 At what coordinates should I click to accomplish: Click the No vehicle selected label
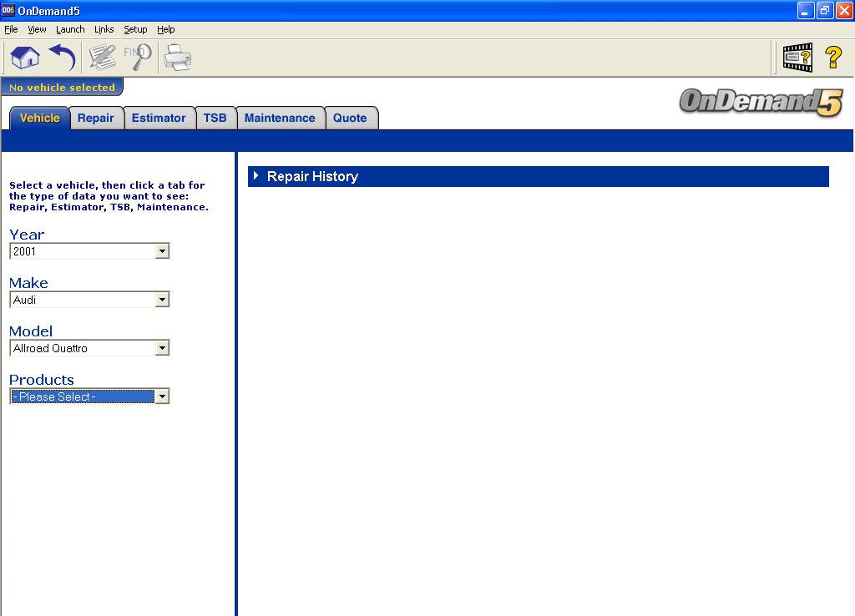[62, 87]
